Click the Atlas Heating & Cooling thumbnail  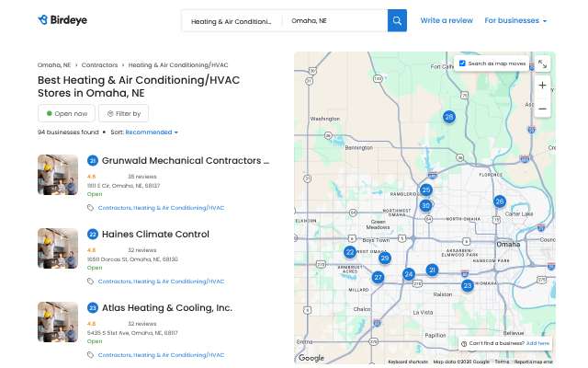coord(58,322)
